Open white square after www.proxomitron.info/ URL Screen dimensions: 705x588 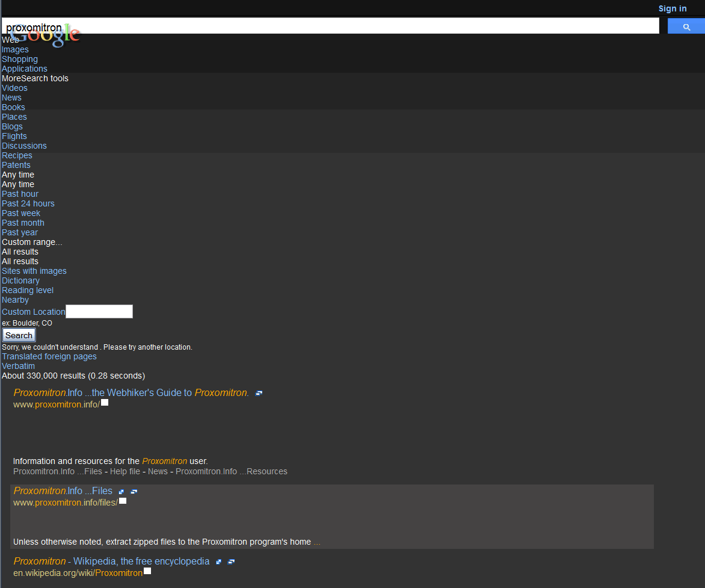(105, 403)
